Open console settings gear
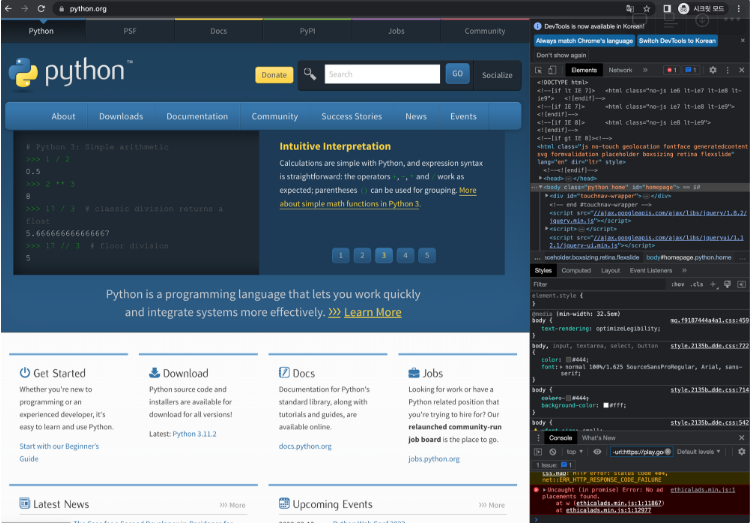The image size is (751, 524). [741, 452]
